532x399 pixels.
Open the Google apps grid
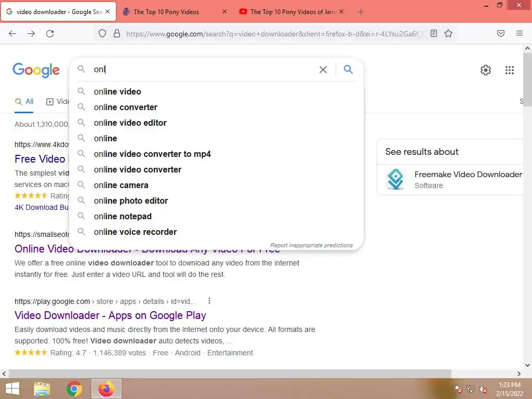pyautogui.click(x=510, y=70)
